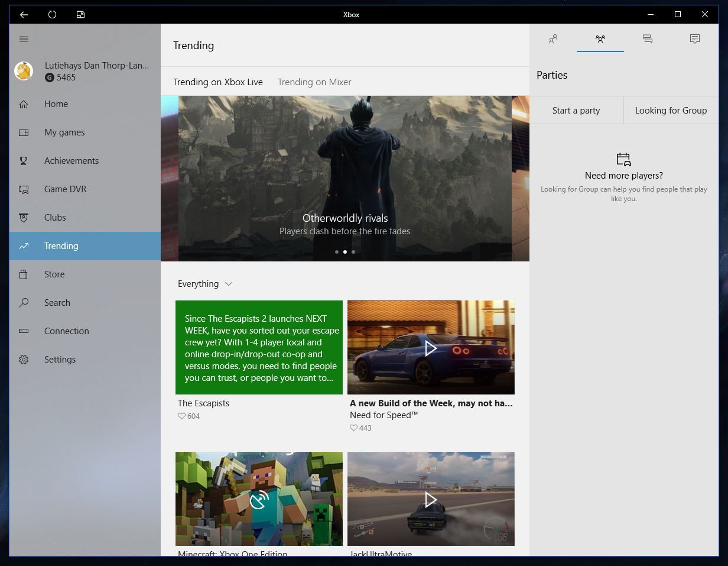Refresh the Trending page

point(52,14)
